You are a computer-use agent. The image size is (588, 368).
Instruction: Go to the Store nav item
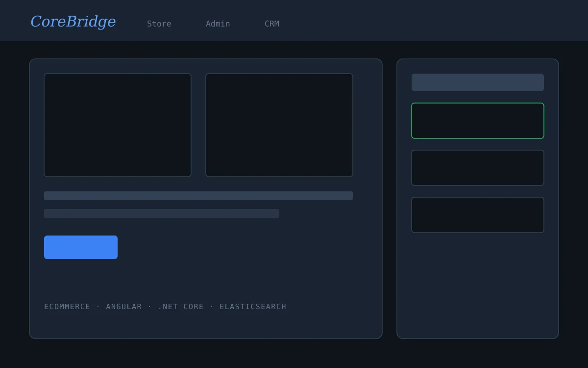coord(159,24)
